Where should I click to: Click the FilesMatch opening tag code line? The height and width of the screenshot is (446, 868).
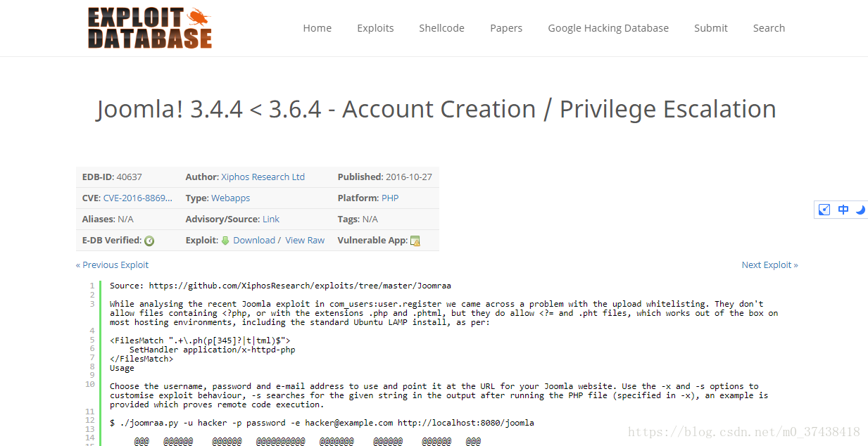200,340
